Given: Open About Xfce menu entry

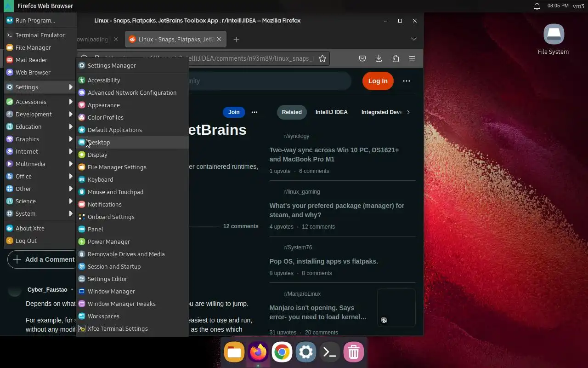Looking at the screenshot, I should click(40, 228).
